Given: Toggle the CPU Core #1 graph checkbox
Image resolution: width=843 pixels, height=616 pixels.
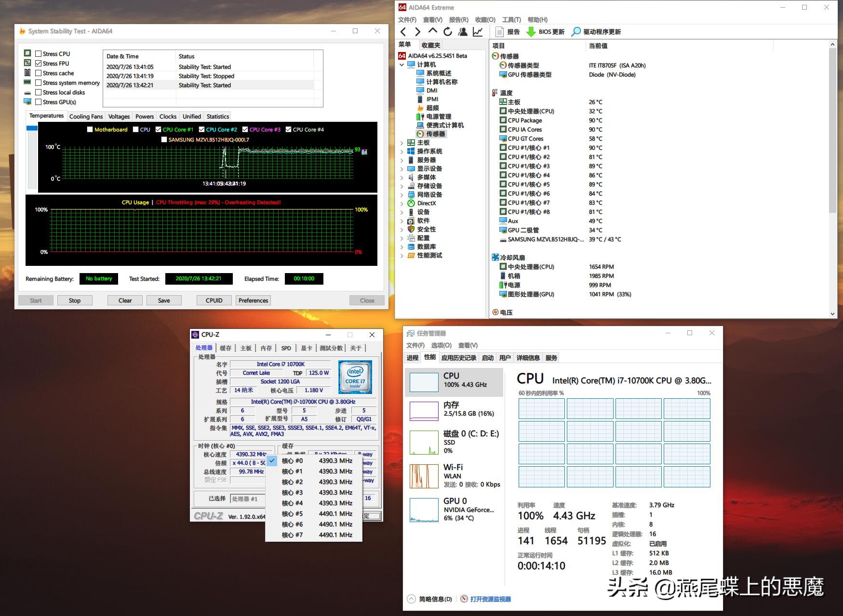Looking at the screenshot, I should point(158,130).
